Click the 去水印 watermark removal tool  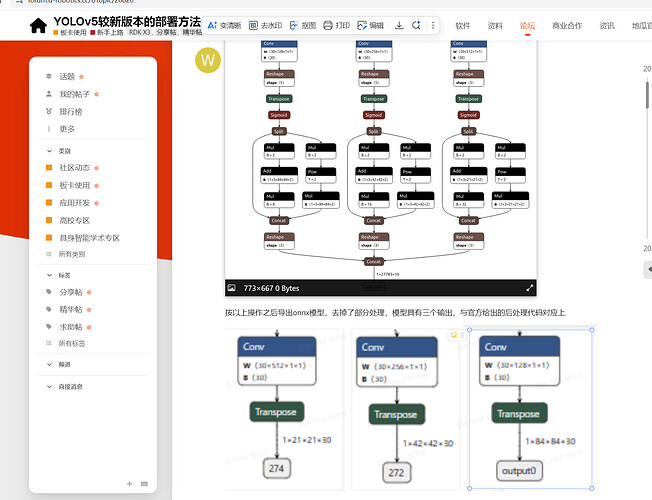click(x=265, y=25)
